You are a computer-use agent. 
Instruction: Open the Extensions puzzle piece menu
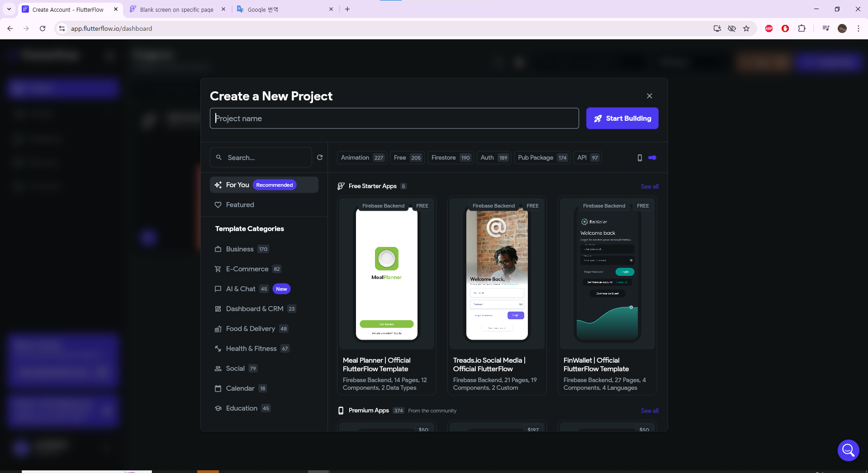click(x=802, y=28)
